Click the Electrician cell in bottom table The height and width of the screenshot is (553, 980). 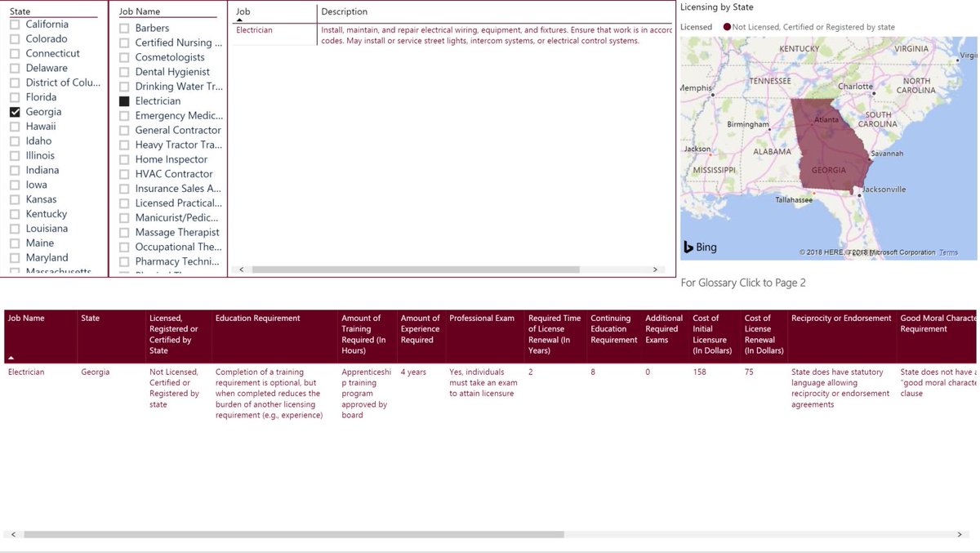point(26,372)
